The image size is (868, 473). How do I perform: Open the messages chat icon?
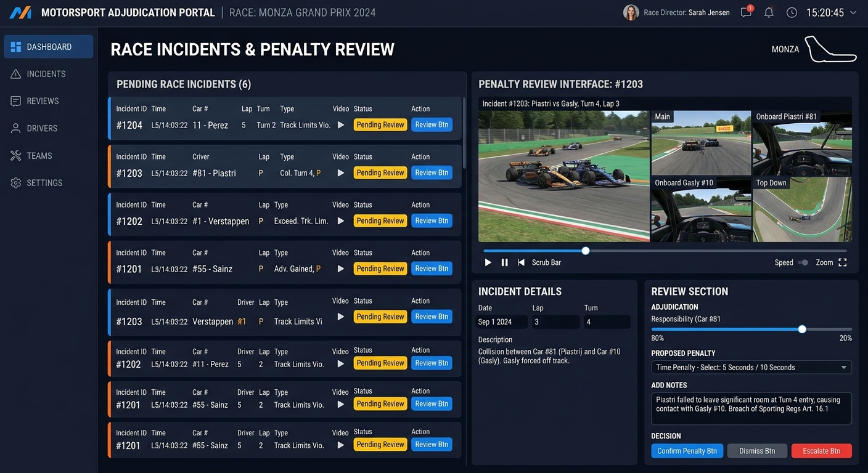[747, 12]
